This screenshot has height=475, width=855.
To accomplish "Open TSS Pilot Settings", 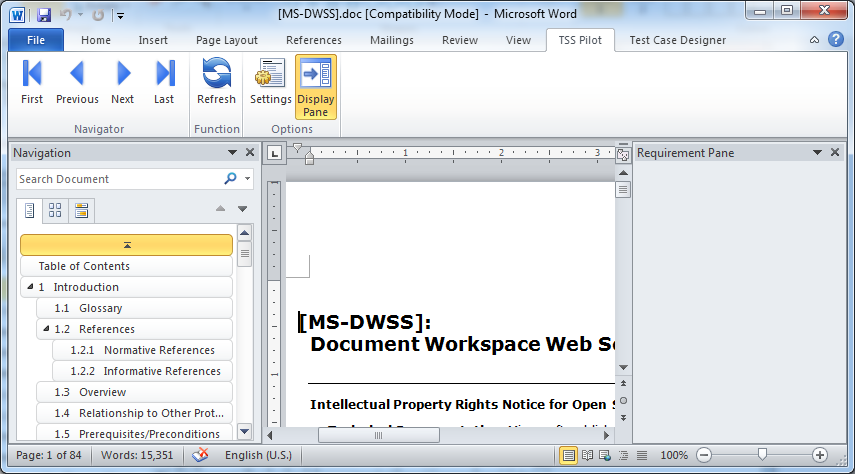I will tap(270, 82).
